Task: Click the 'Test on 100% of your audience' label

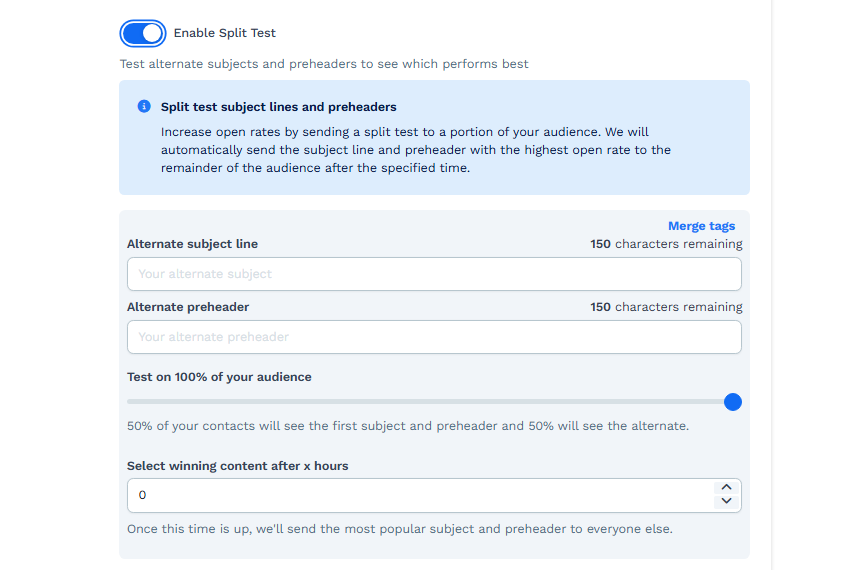Action: [x=219, y=377]
